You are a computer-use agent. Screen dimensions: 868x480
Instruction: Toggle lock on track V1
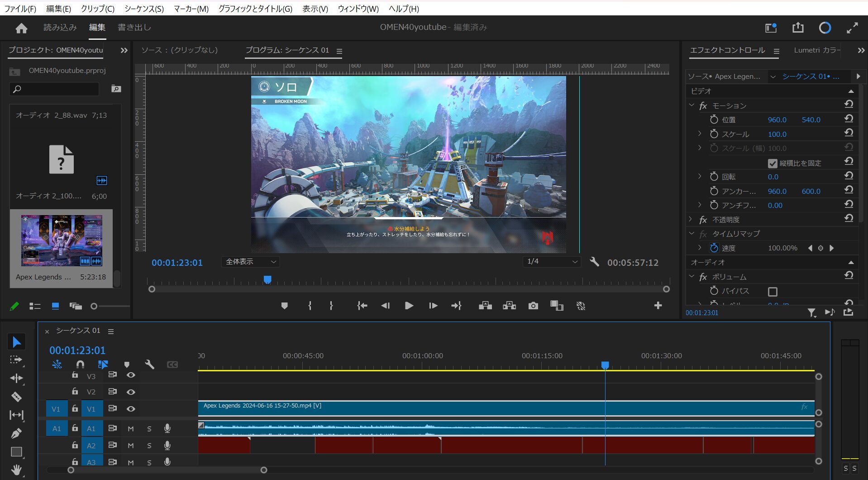coord(75,408)
